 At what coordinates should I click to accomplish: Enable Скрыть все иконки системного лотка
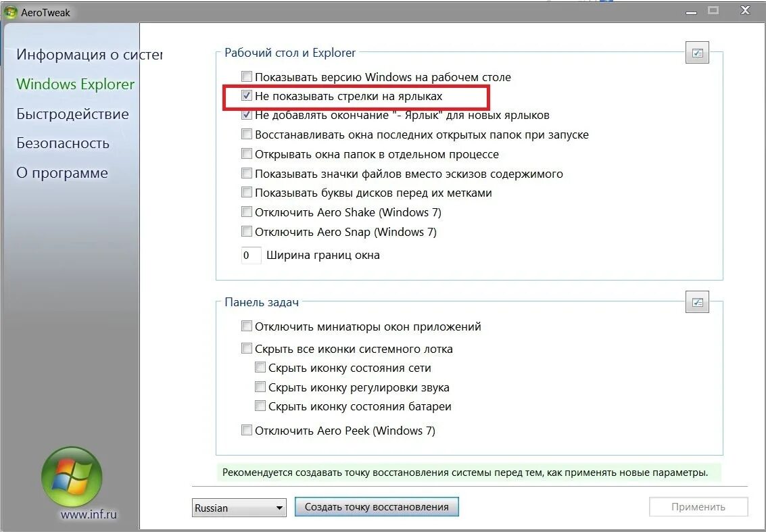[x=247, y=348]
